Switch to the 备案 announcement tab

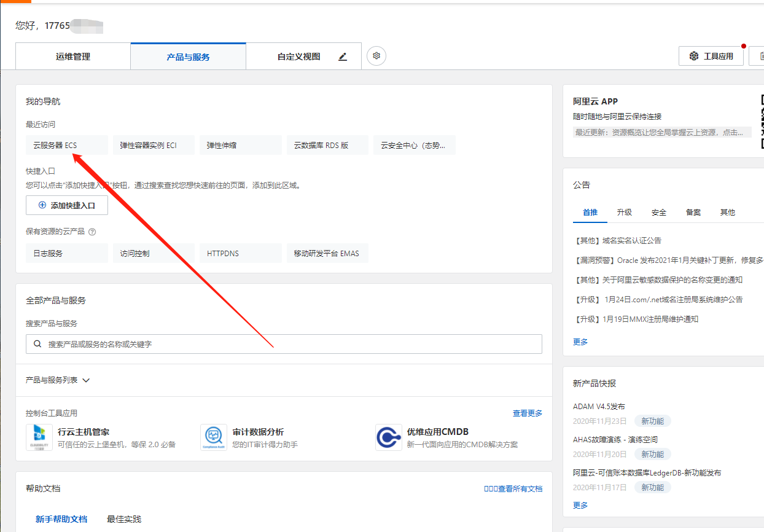[x=693, y=212]
